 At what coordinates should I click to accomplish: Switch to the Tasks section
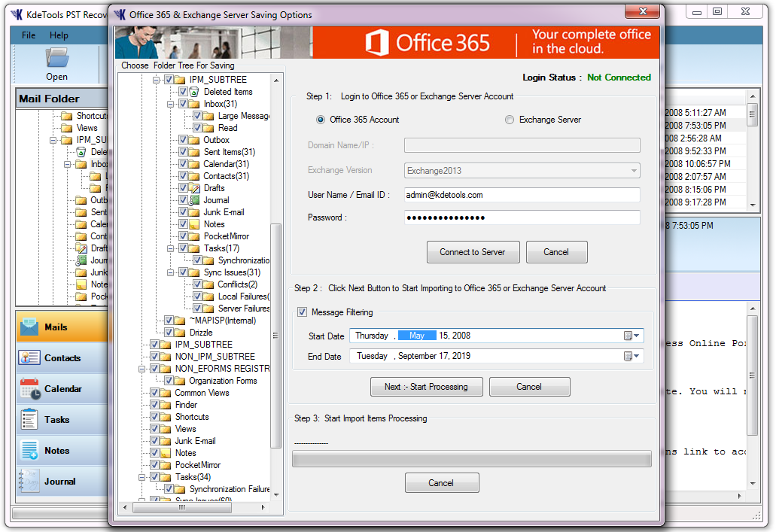[62, 419]
